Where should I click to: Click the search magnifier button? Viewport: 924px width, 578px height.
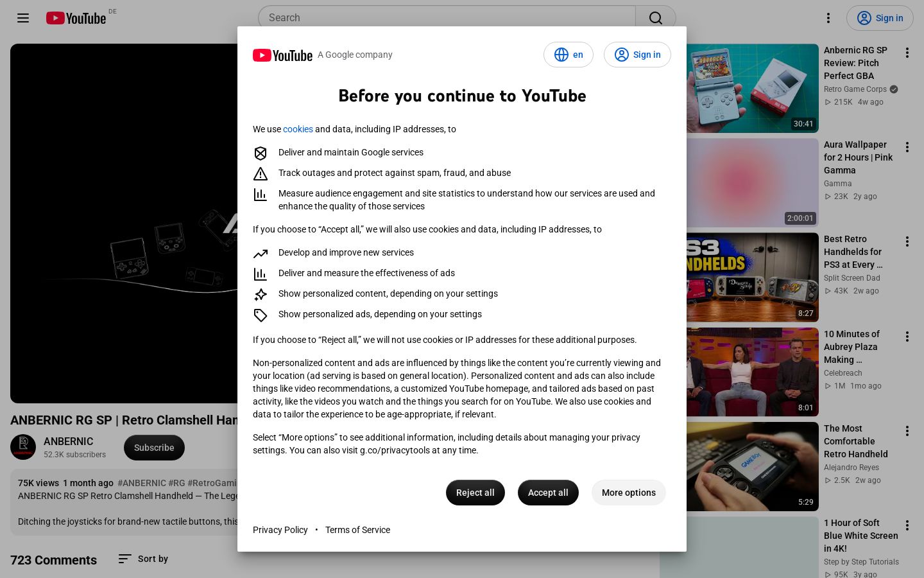pyautogui.click(x=655, y=18)
